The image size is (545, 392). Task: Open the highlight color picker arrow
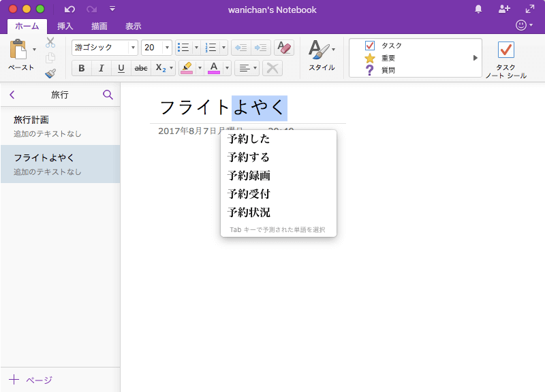pos(200,68)
